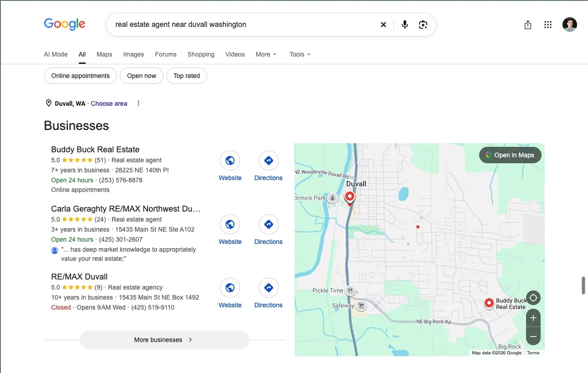Expand the More businesses list
588x373 pixels.
(x=164, y=340)
